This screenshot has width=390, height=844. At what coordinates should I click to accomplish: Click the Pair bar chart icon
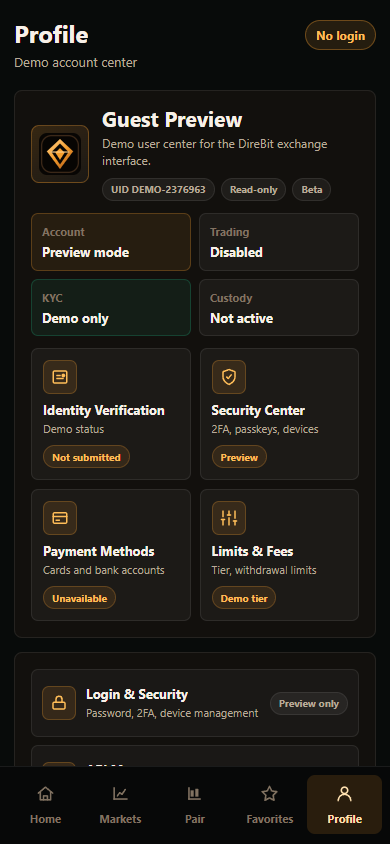click(x=194, y=793)
